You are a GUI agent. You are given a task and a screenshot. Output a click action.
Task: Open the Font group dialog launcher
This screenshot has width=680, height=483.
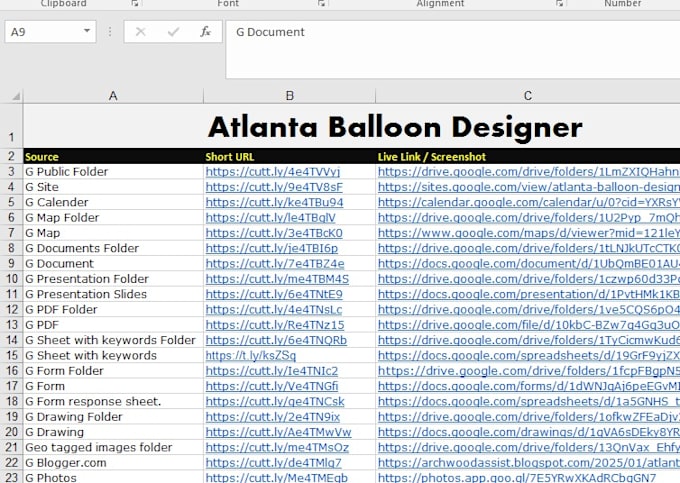pyautogui.click(x=321, y=3)
